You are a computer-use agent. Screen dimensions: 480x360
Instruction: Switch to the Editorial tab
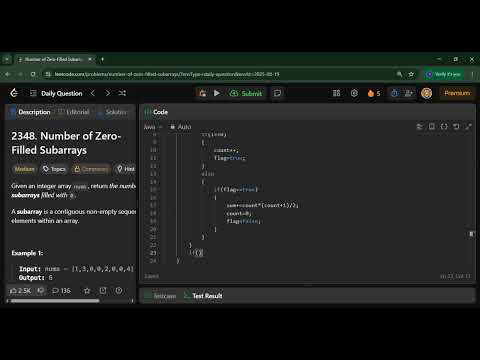74,112
